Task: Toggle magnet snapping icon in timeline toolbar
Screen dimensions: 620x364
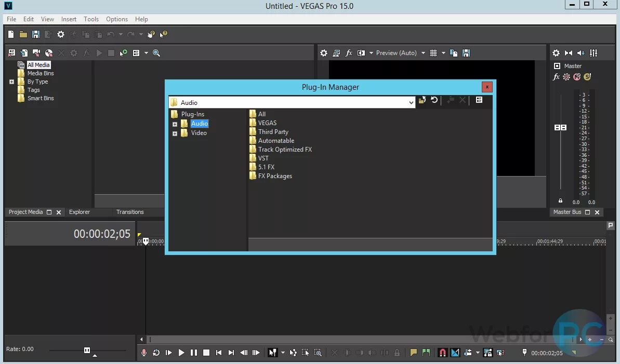Action: point(442,353)
